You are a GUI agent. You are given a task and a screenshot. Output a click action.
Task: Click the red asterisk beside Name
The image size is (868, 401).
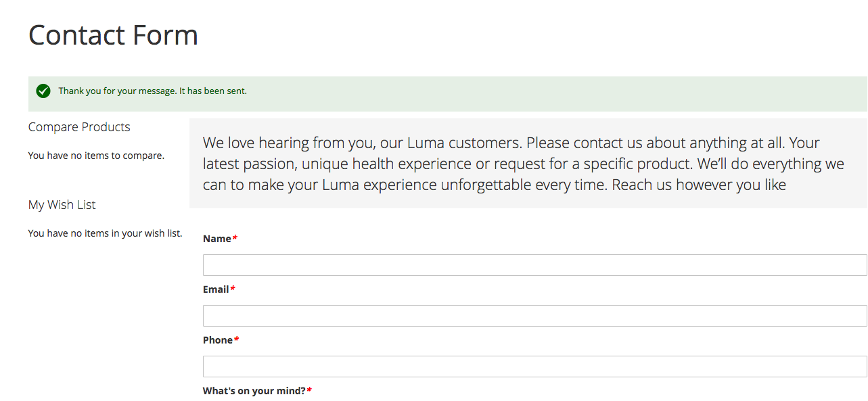coord(235,238)
